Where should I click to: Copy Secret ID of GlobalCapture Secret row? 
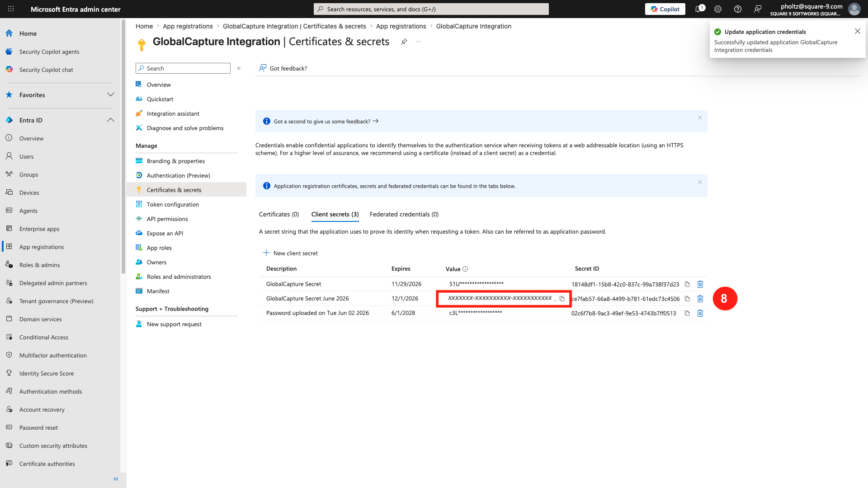687,284
